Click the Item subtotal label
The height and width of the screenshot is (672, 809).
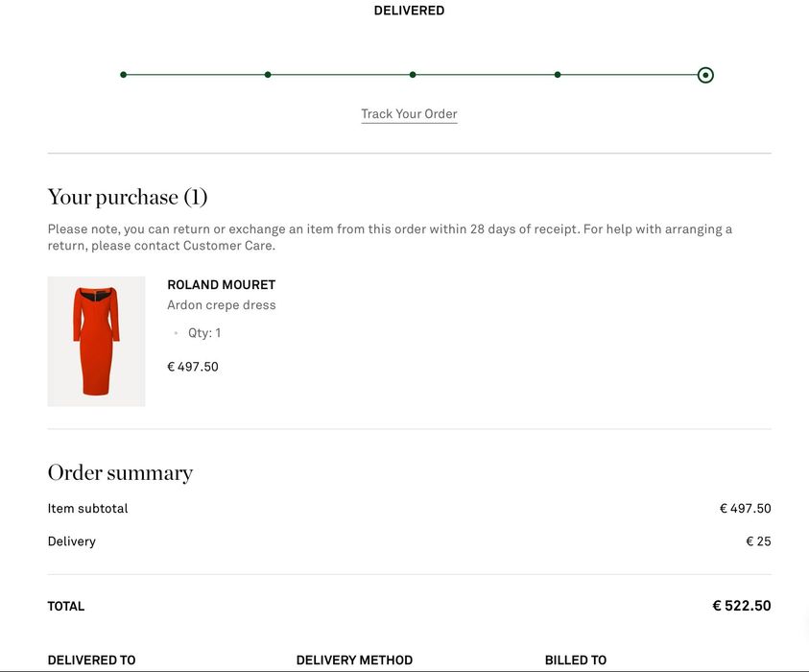pos(87,509)
